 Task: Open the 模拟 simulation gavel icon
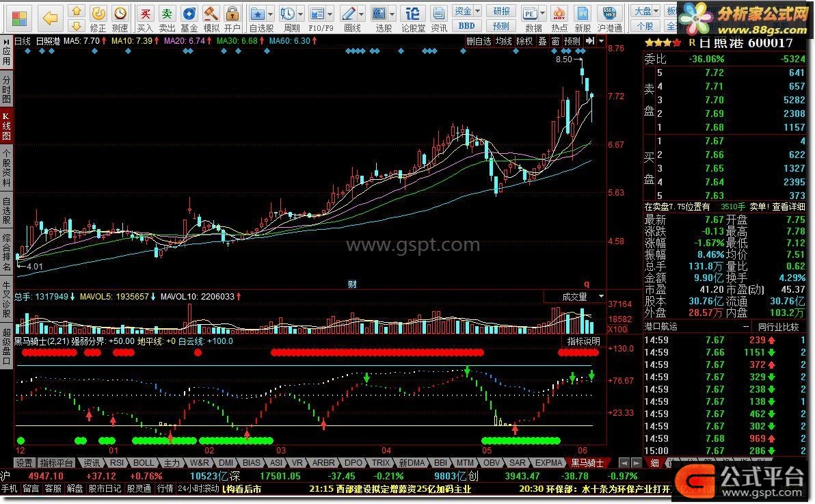[x=211, y=18]
